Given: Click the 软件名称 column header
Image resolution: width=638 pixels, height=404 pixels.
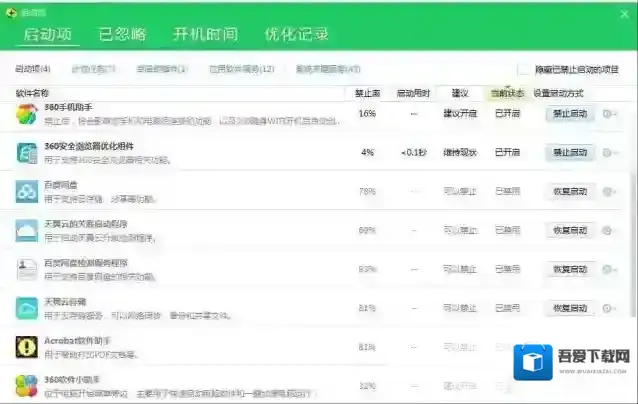Looking at the screenshot, I should [x=32, y=93].
